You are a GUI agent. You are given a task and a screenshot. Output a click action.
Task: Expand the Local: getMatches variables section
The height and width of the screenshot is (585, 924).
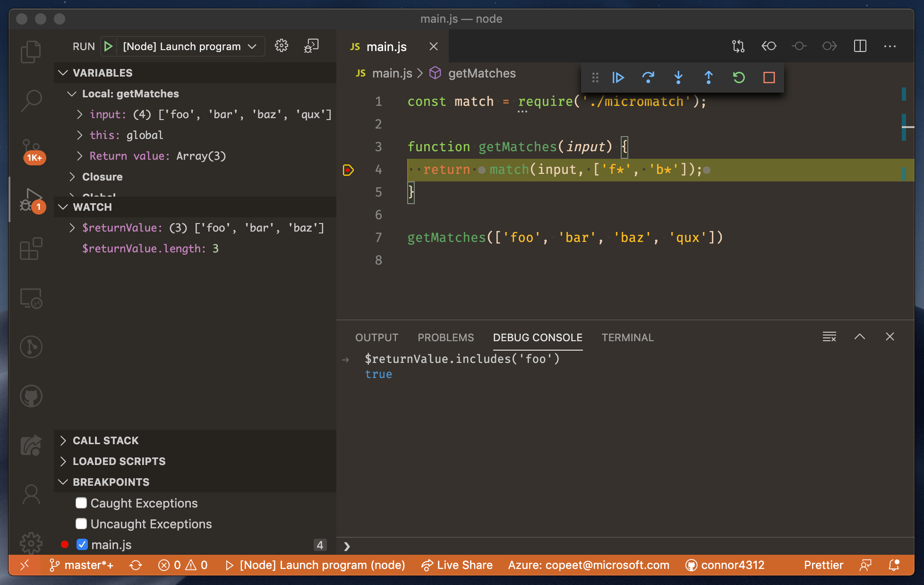coord(73,94)
